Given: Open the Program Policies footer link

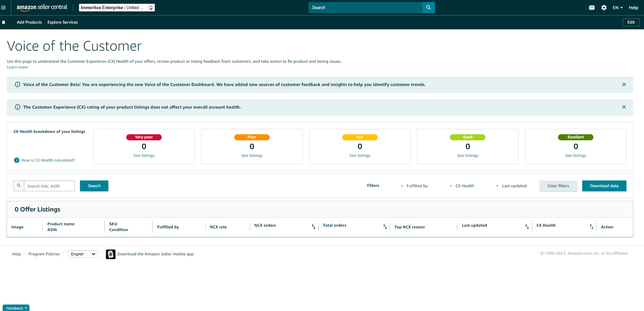Looking at the screenshot, I should (44, 254).
